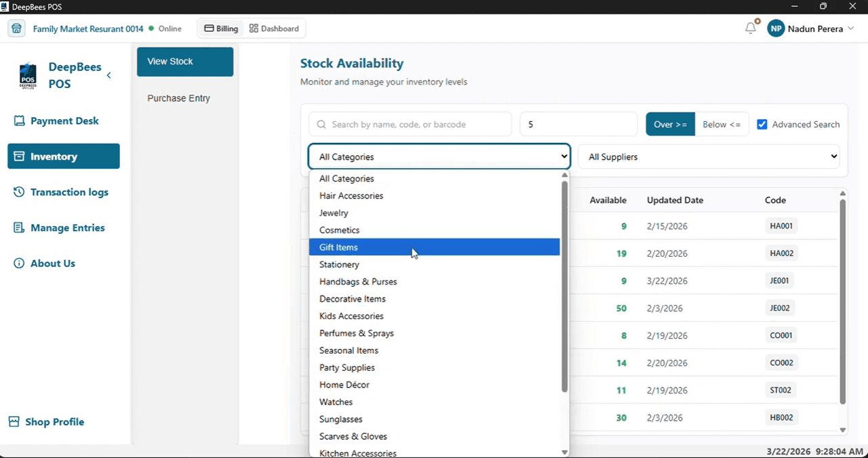Choose Seasonal Items category

(x=434, y=350)
